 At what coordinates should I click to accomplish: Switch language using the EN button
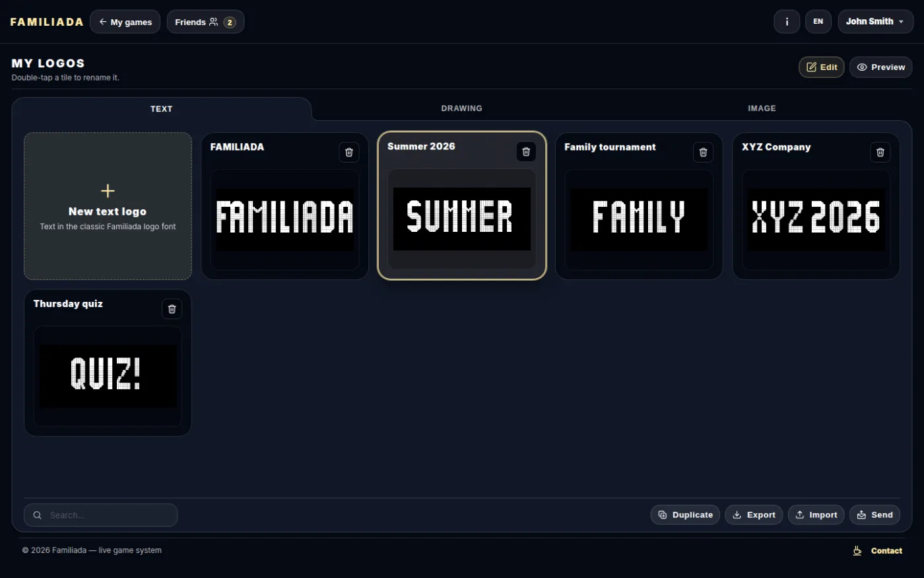click(x=818, y=22)
